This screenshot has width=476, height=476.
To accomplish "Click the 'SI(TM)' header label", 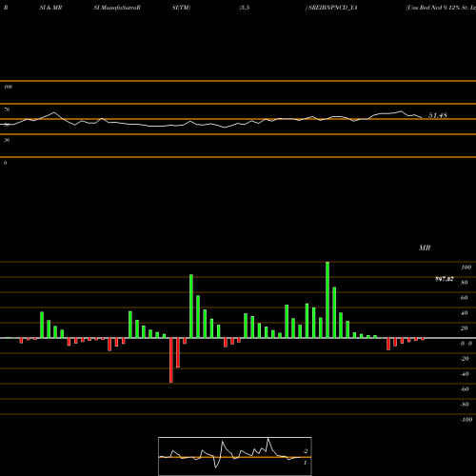I will (x=181, y=8).
